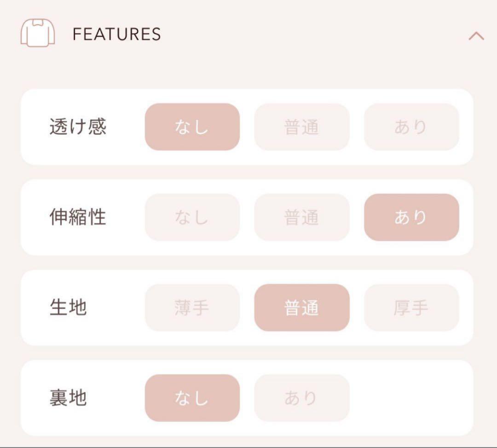Pick 厚手 fabric thickness for 生地
This screenshot has width=497, height=448.
pyautogui.click(x=411, y=308)
